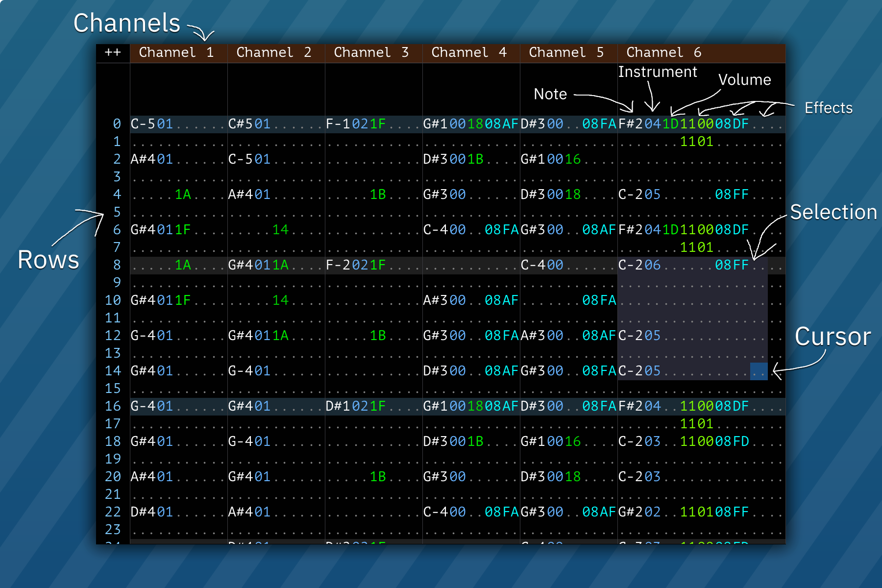Select row number 0 in the row gutter

[x=117, y=124]
